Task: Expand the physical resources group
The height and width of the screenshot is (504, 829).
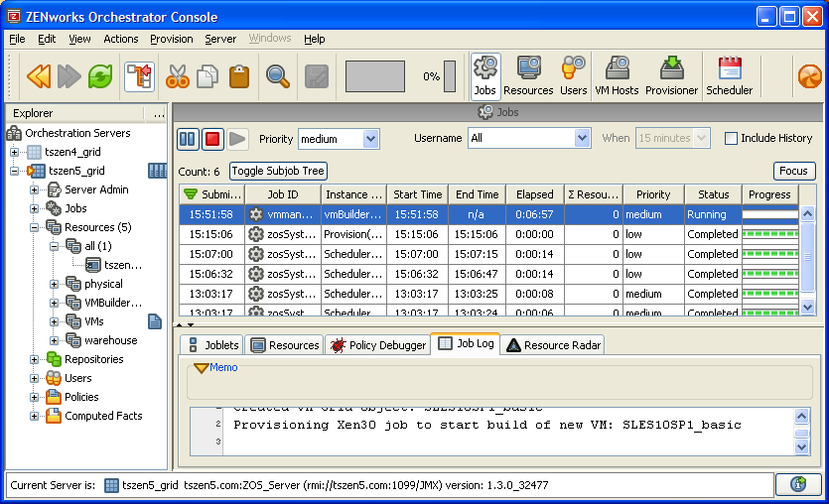Action: coord(54,284)
